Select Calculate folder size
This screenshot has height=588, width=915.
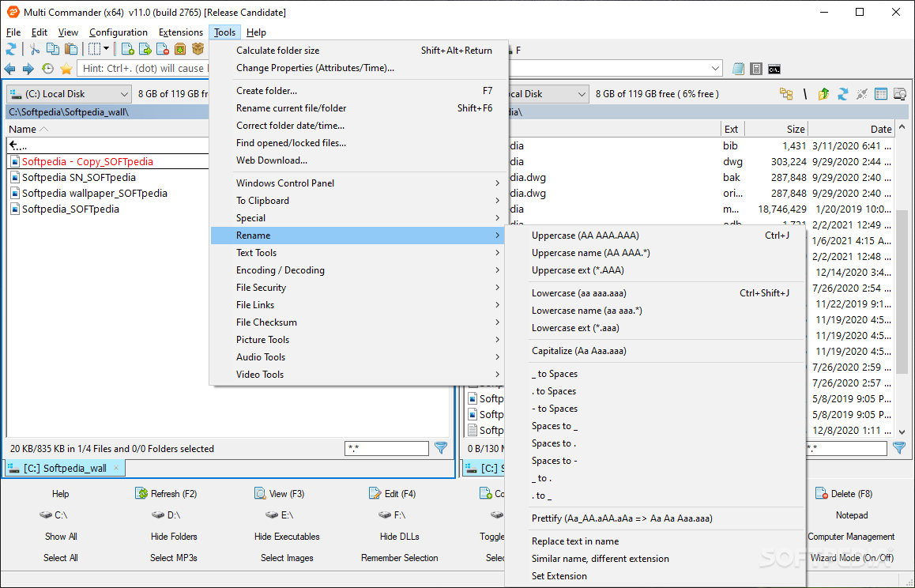tap(359, 51)
